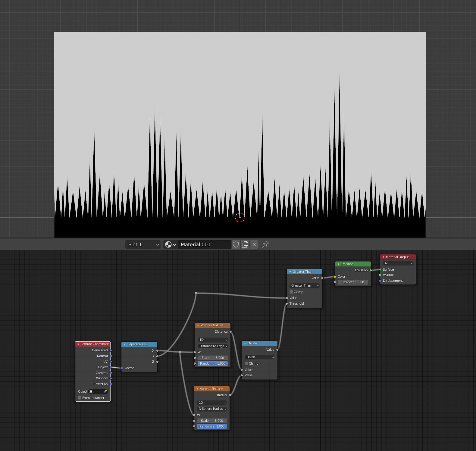Click the 3D cursor in the viewport
The height and width of the screenshot is (451, 476).
coord(240,217)
